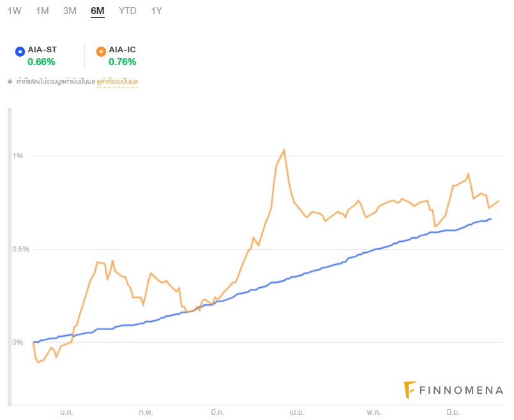Click the orange line's highest peak
The width and height of the screenshot is (514, 420).
pos(283,150)
